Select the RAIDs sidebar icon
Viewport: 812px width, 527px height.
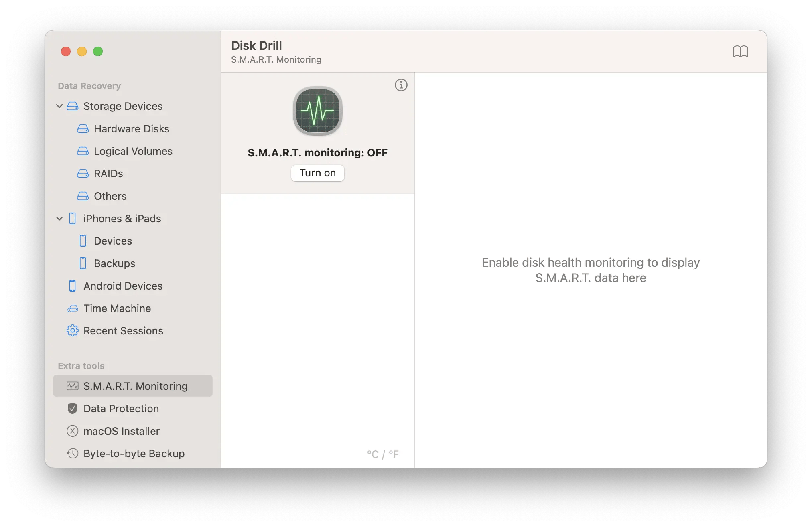pos(83,173)
